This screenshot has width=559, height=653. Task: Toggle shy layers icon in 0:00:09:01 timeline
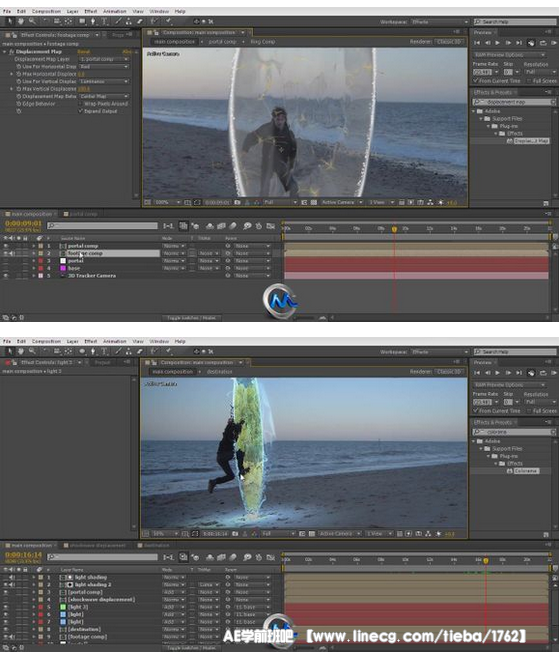point(210,226)
